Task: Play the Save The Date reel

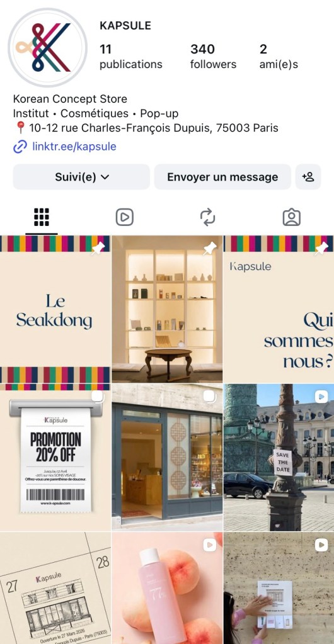Action: tap(279, 457)
